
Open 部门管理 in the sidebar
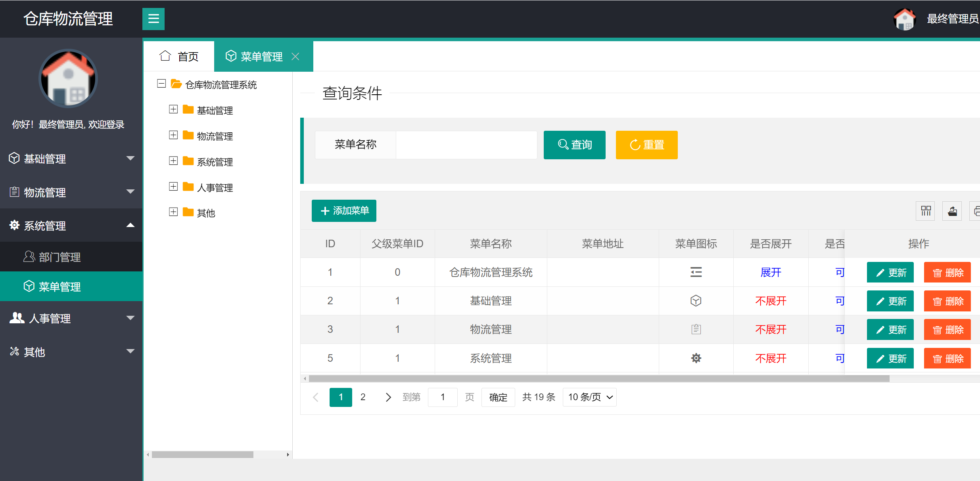pos(71,257)
